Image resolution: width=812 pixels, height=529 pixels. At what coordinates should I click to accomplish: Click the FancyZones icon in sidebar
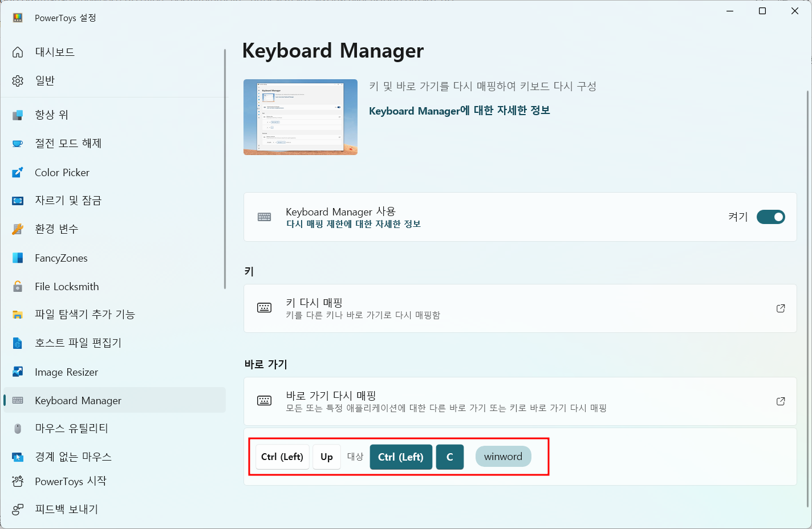18,258
